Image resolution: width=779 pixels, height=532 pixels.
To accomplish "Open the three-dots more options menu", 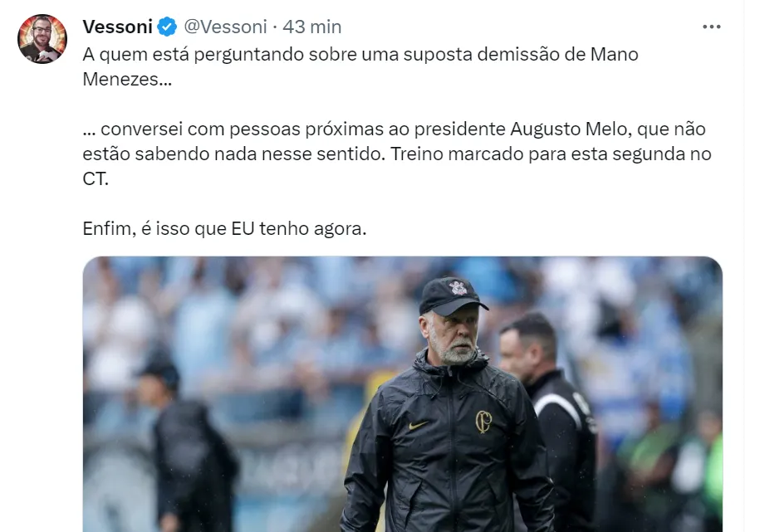I will click(x=712, y=27).
